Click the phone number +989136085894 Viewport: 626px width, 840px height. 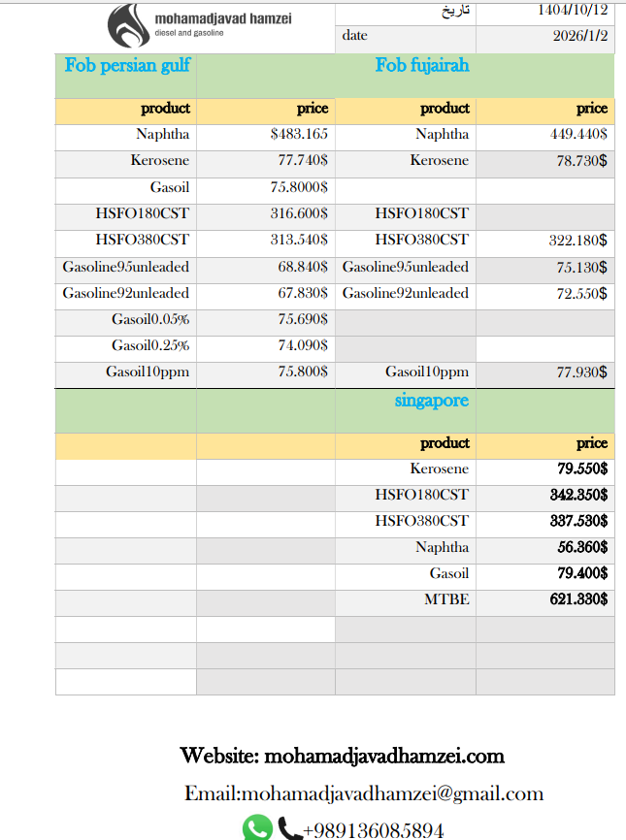pos(374,830)
